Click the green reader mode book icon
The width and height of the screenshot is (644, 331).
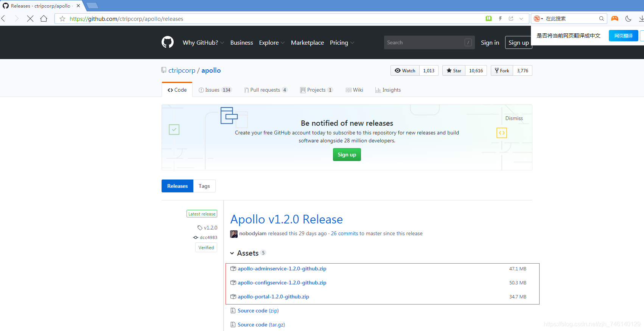488,19
